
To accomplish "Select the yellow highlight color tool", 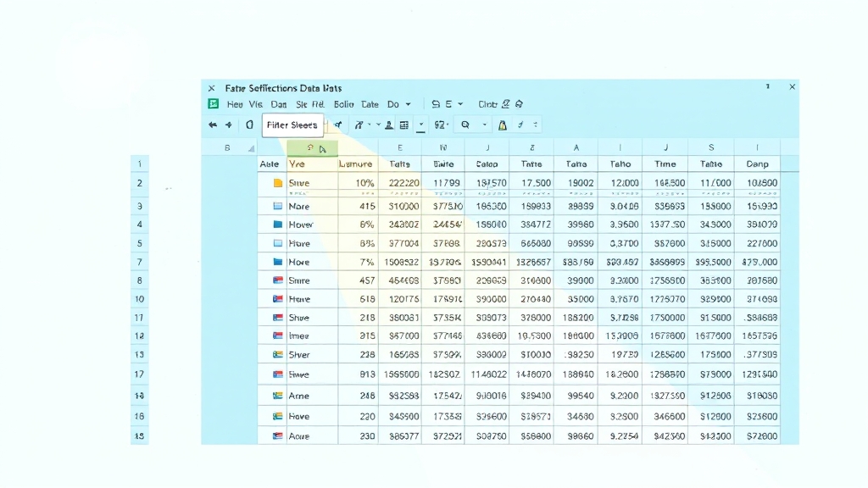I will pos(502,125).
